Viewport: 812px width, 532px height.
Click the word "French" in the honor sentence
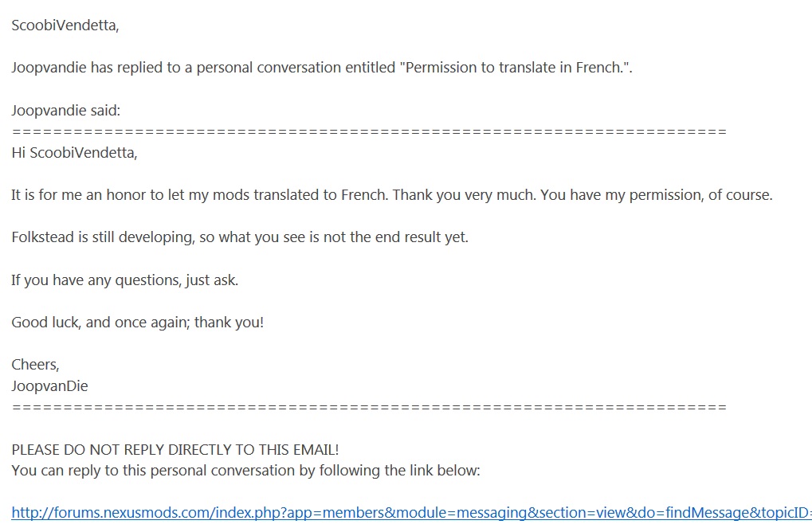[x=364, y=195]
